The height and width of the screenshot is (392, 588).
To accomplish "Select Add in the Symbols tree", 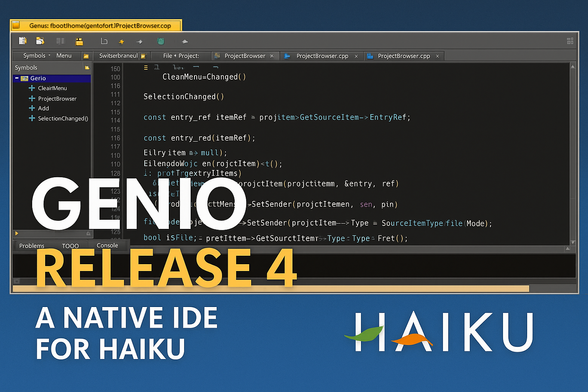I will (44, 108).
